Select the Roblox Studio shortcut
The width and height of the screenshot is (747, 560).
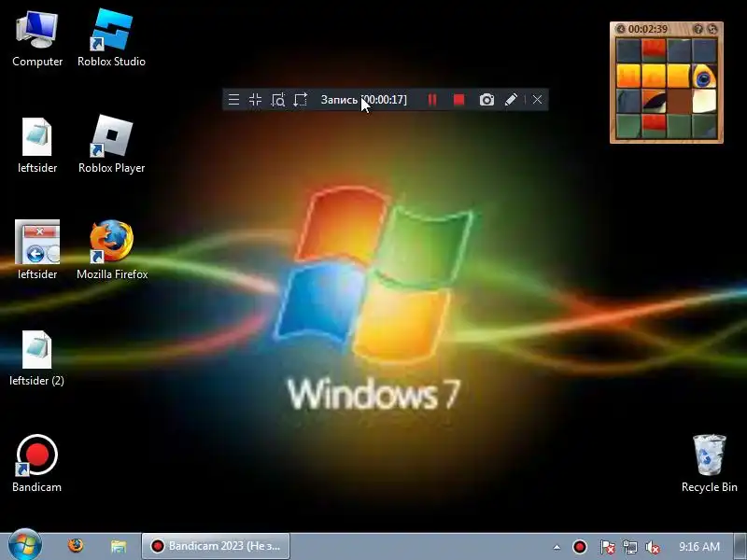click(111, 39)
